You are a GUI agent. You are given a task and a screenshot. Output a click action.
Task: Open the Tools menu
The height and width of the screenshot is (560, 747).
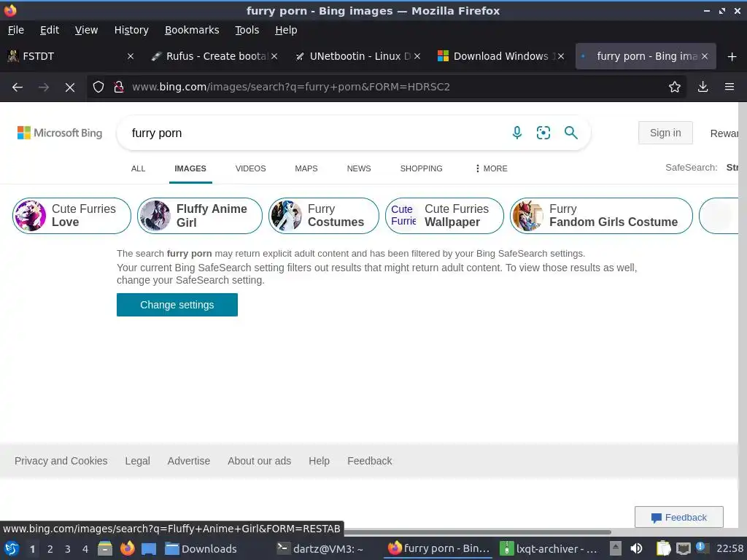[x=247, y=30]
